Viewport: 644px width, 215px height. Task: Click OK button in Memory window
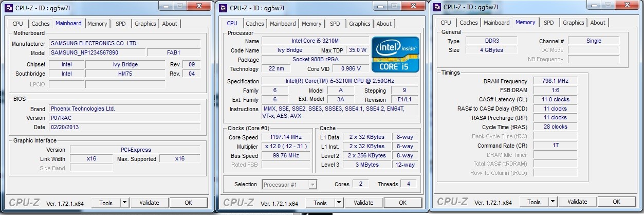point(616,202)
